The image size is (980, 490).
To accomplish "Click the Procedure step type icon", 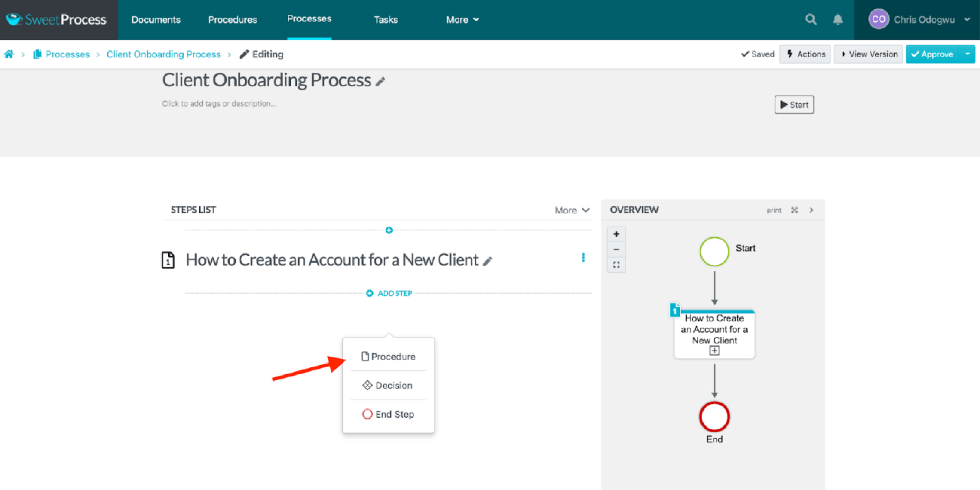I will tap(364, 356).
